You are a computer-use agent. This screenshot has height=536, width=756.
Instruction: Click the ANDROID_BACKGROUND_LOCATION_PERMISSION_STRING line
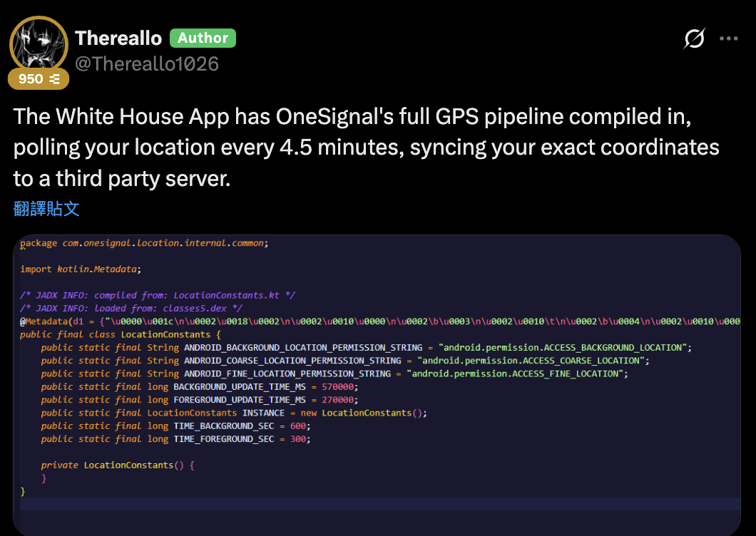coord(367,348)
